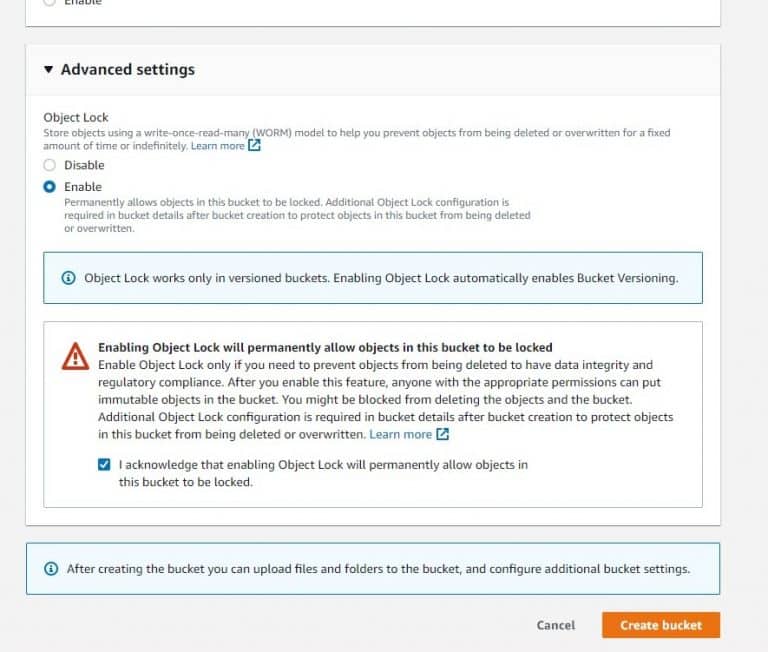768x652 pixels.
Task: Click the "After creating the bucket" notice text
Action: (x=377, y=569)
